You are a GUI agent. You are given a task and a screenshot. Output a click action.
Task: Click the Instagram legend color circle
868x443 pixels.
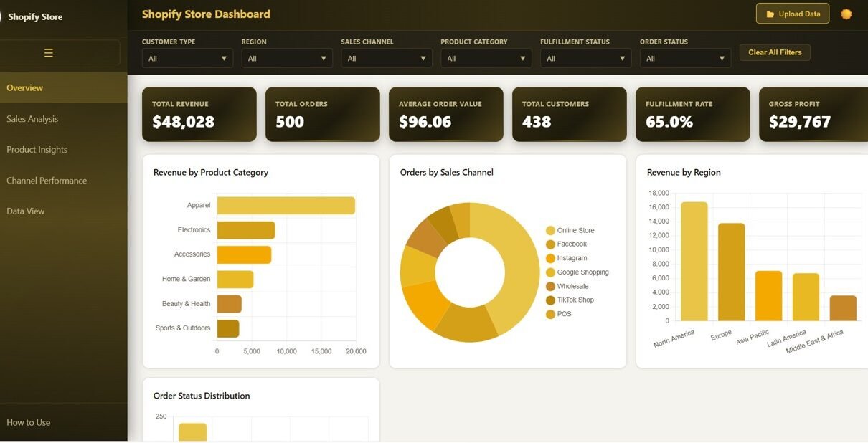(x=550, y=259)
